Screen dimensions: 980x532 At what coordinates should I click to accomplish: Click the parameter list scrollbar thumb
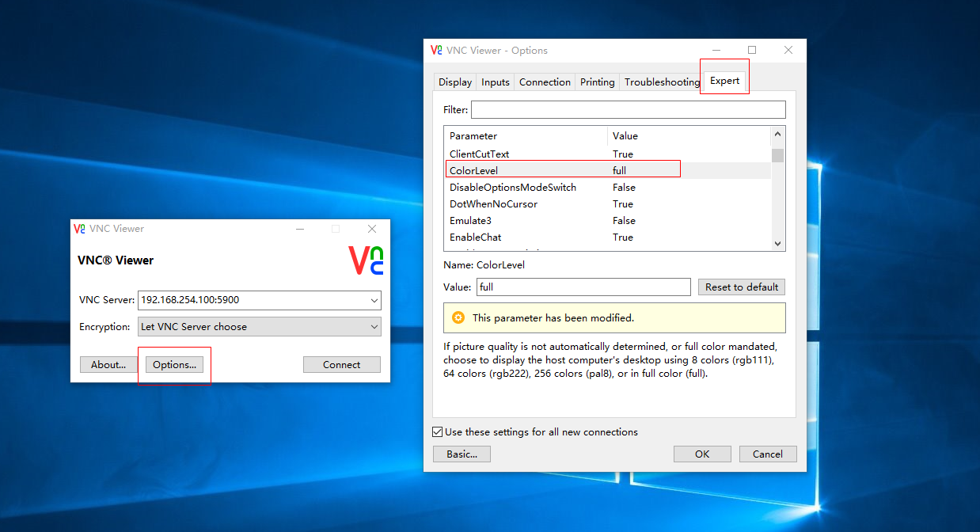point(777,155)
